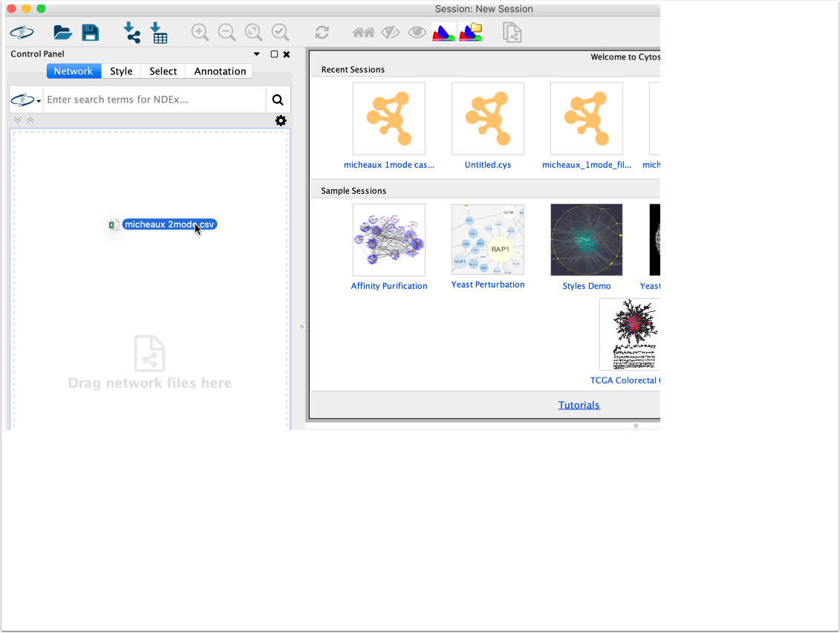This screenshot has height=633, width=840.
Task: Save the session with floppy disk icon
Action: [91, 33]
